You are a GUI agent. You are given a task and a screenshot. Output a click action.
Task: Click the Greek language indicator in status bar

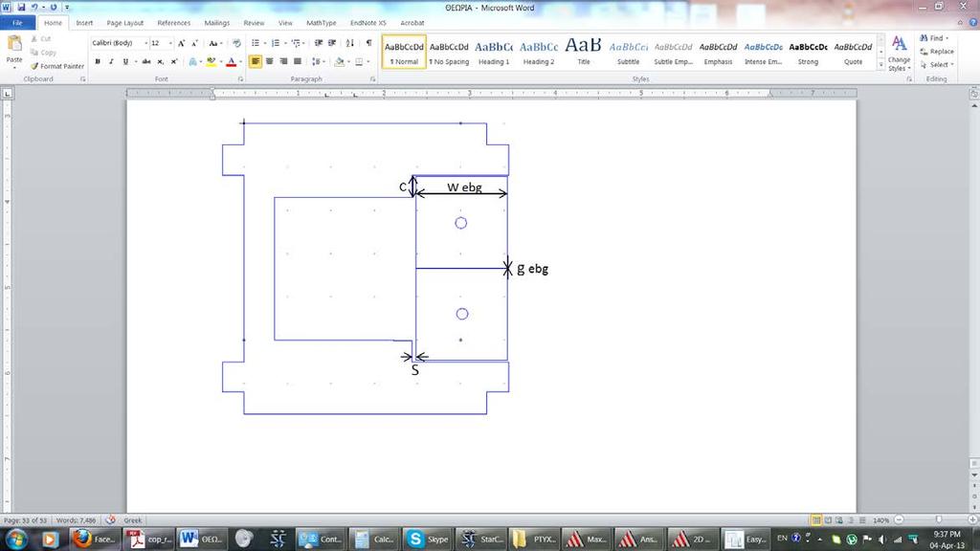[132, 519]
